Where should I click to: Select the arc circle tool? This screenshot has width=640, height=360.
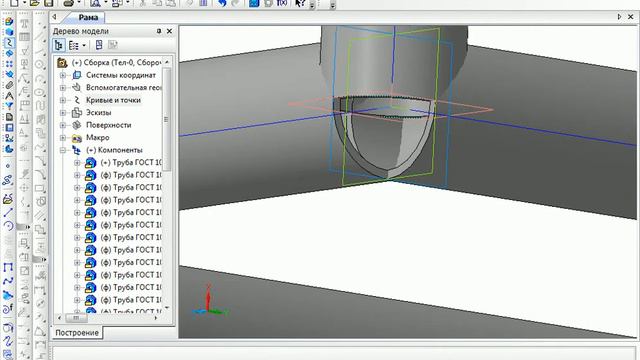pyautogui.click(x=8, y=226)
